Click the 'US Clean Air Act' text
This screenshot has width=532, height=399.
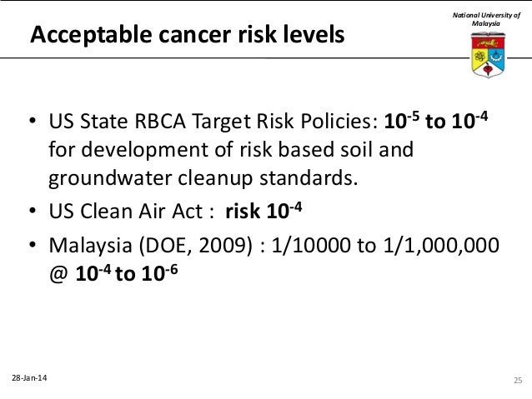pos(126,212)
